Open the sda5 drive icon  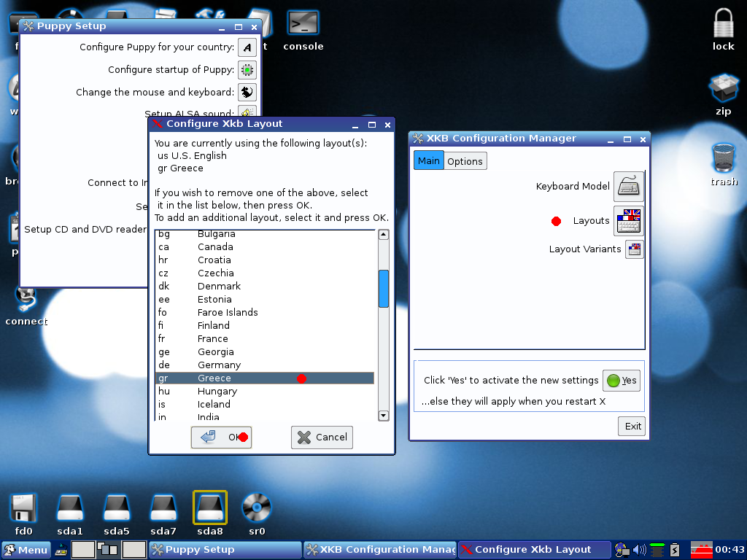117,514
